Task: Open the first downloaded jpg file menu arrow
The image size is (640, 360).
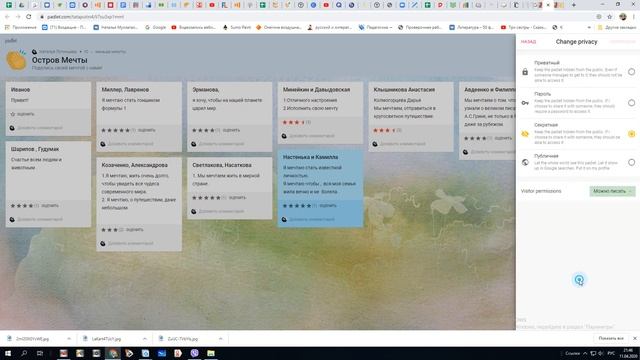Action: point(69,339)
